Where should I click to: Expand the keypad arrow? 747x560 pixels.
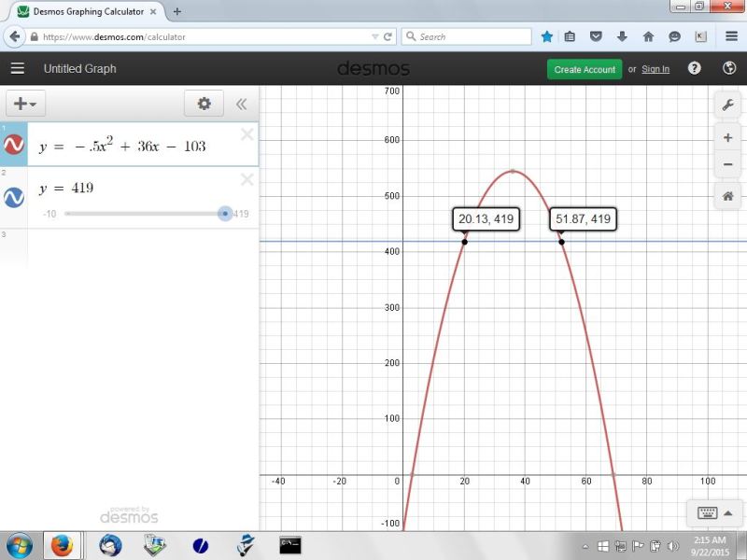coord(728,512)
